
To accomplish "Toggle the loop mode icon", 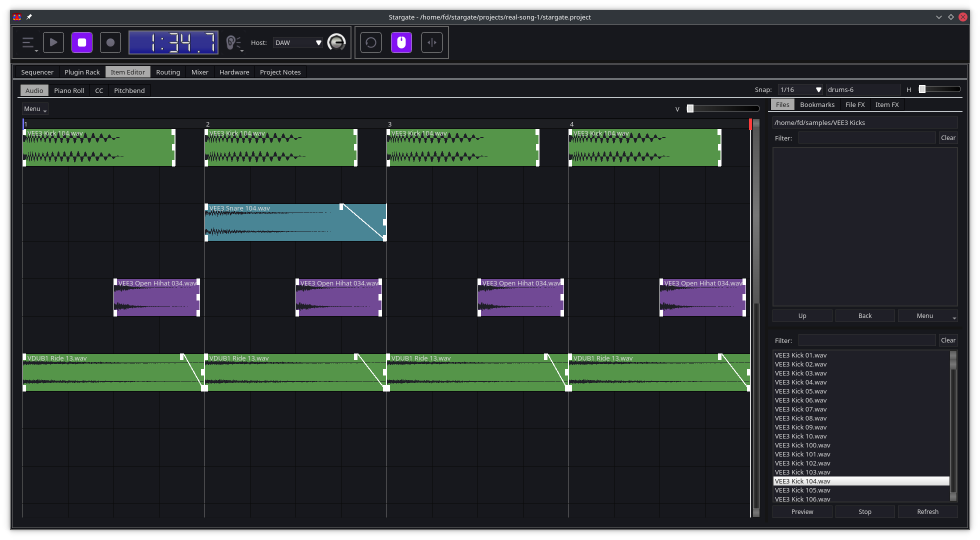I will point(371,42).
